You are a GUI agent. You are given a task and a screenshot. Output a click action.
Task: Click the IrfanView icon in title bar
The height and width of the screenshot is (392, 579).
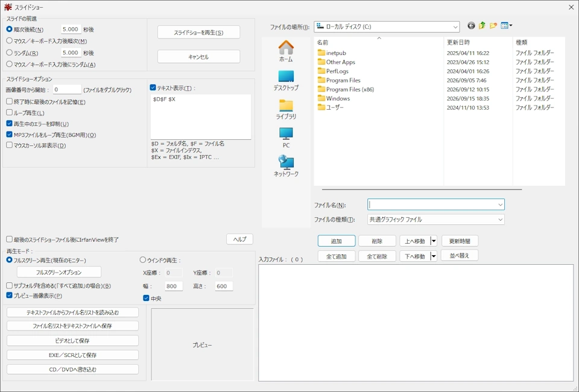point(8,7)
